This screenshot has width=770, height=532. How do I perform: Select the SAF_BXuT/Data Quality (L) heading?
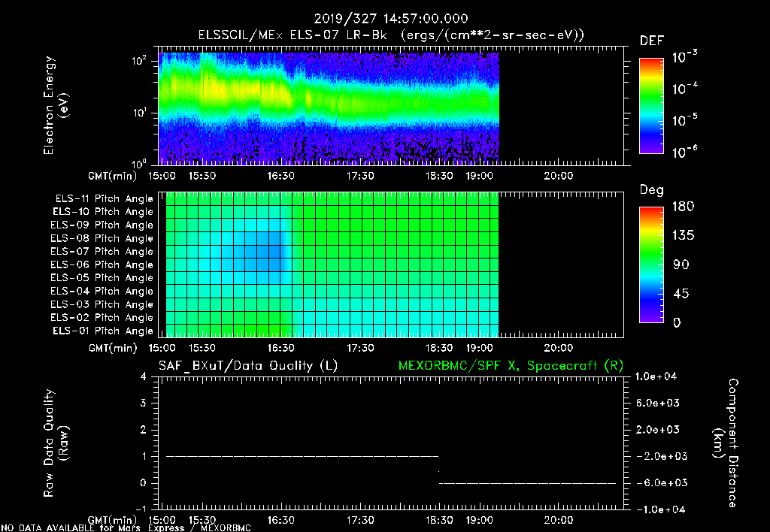[248, 366]
